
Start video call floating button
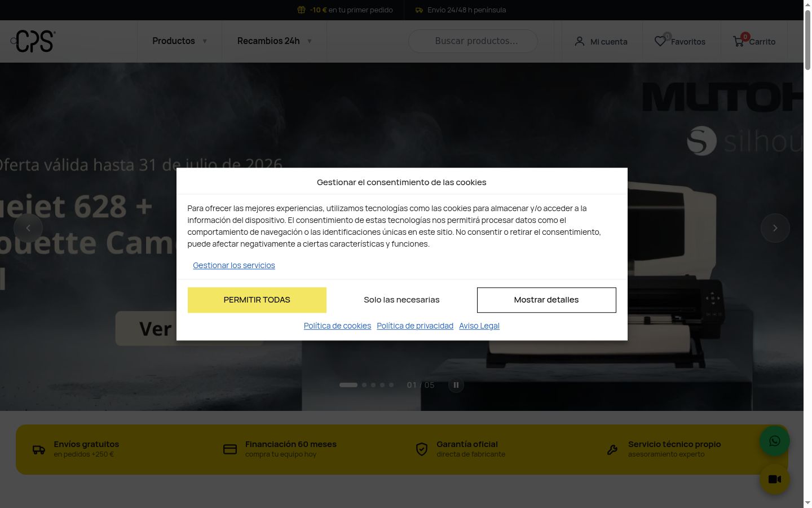tap(775, 479)
